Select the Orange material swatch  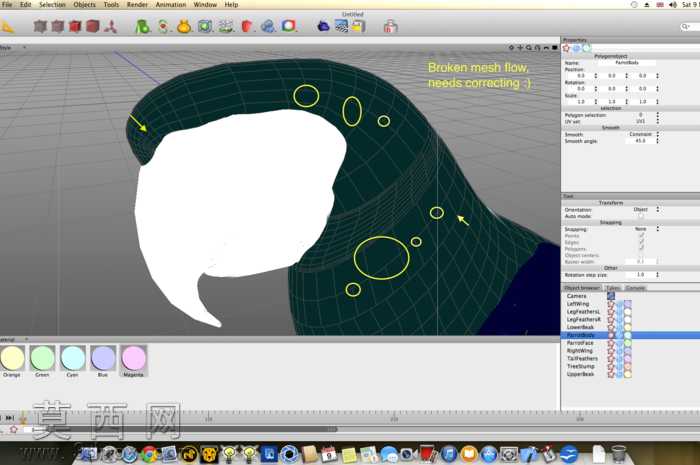tap(12, 358)
